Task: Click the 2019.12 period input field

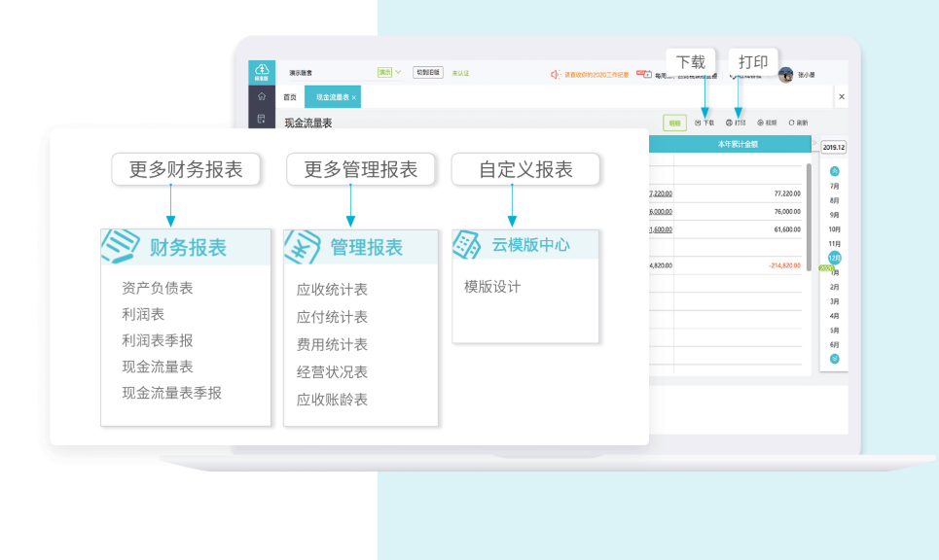Action: pyautogui.click(x=833, y=148)
